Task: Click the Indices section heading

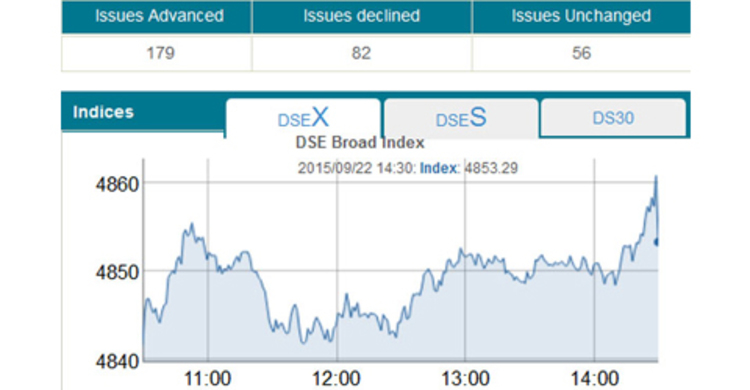Action: [x=103, y=112]
